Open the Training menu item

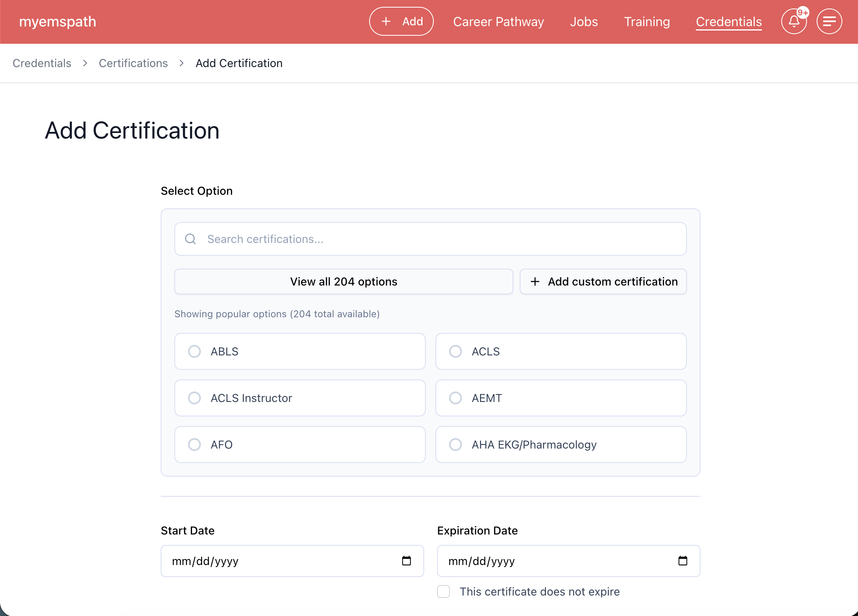(647, 22)
